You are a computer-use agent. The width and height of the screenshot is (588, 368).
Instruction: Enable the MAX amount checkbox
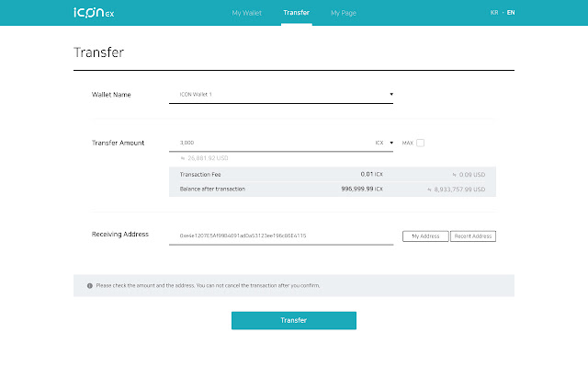421,143
